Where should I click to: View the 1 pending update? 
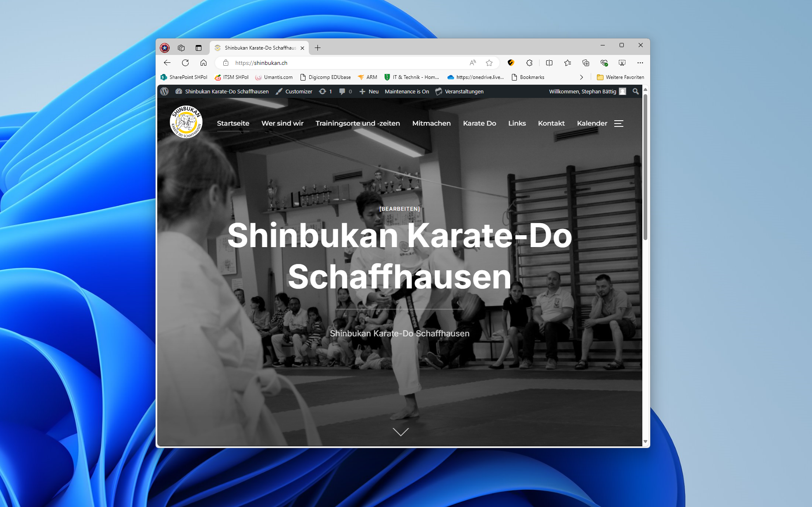point(326,91)
